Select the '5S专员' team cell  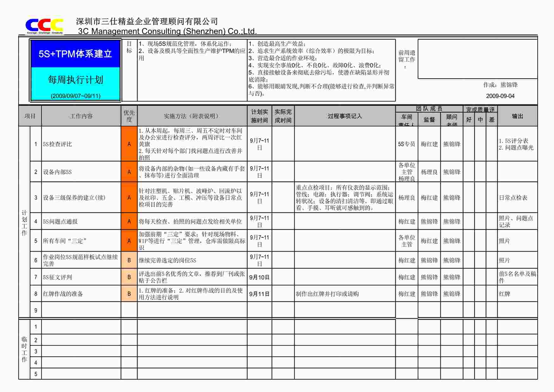pos(406,144)
